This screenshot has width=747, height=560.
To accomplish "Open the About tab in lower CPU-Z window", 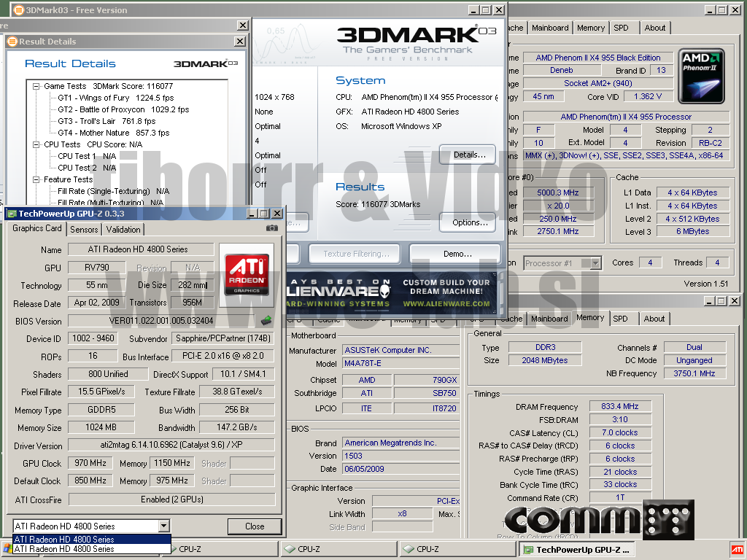I will tap(654, 319).
